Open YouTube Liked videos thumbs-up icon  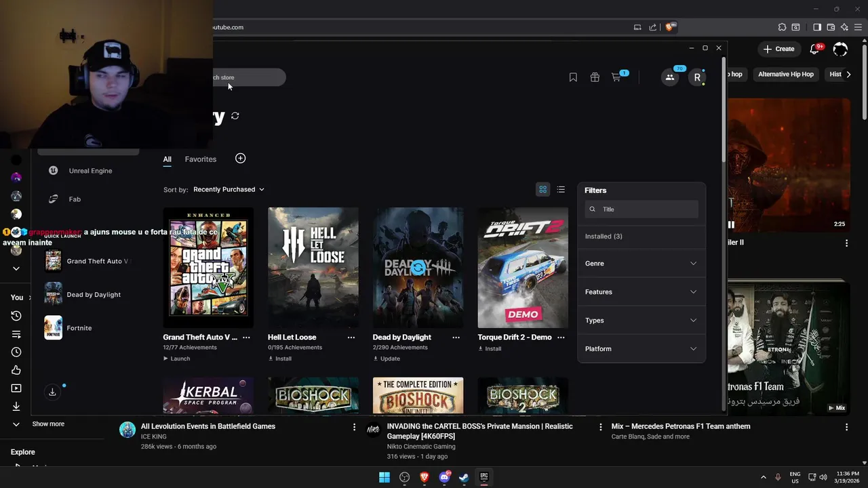16,370
